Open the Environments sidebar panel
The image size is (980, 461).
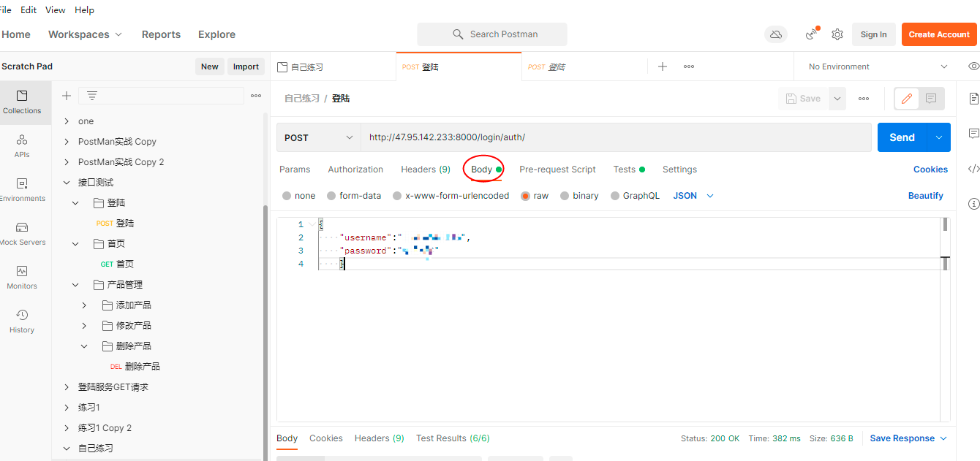tap(22, 189)
